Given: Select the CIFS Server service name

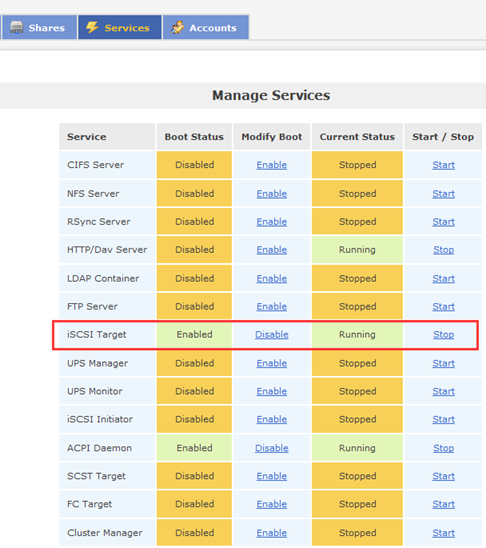Looking at the screenshot, I should point(95,165).
